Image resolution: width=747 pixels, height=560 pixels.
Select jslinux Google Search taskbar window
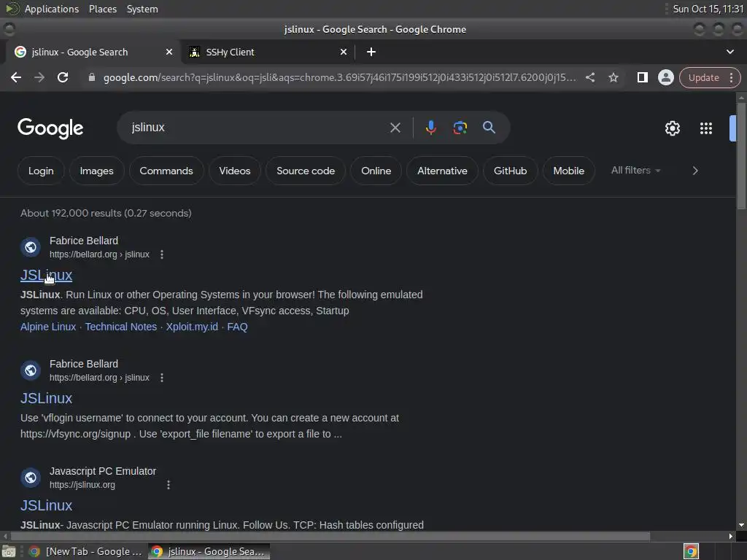209,551
